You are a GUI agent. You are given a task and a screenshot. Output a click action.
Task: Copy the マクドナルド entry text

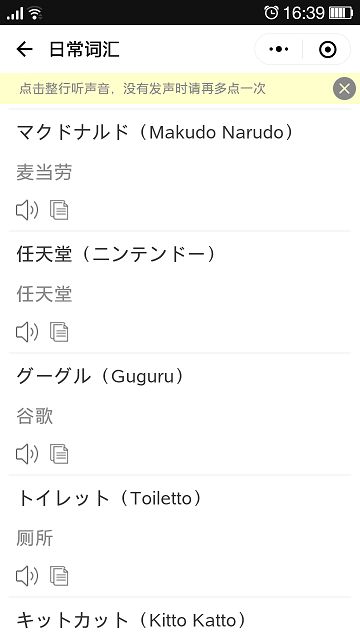(x=59, y=210)
